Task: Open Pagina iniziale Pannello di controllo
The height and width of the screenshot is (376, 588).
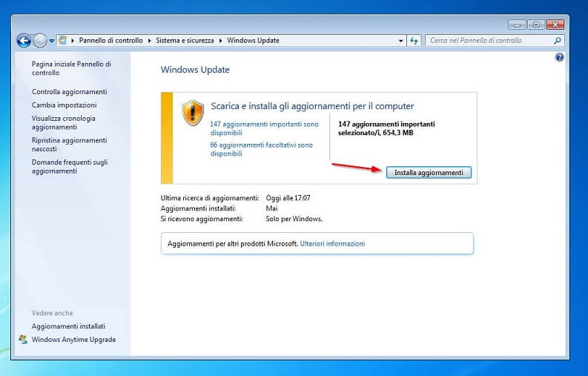Action: click(71, 68)
